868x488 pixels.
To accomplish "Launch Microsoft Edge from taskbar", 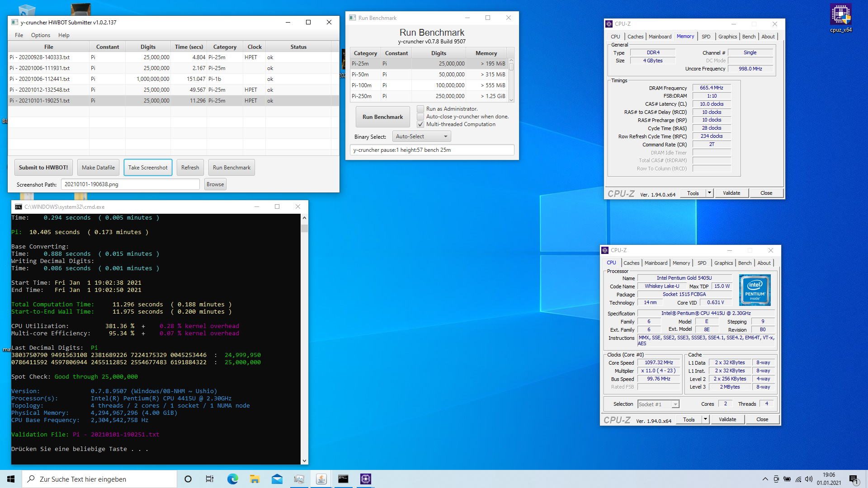I will pos(232,479).
